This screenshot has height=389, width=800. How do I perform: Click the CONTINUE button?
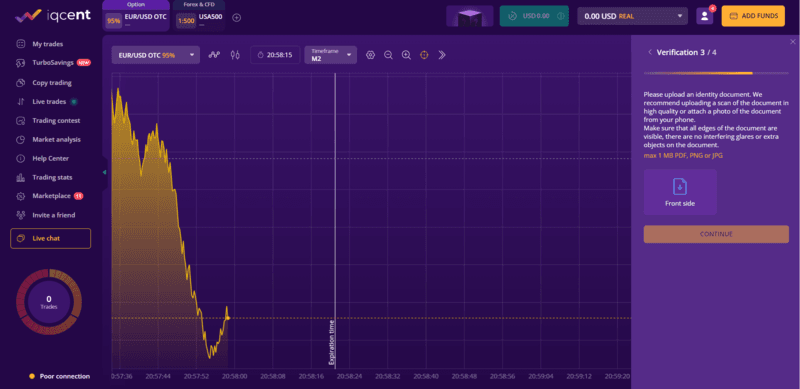716,234
